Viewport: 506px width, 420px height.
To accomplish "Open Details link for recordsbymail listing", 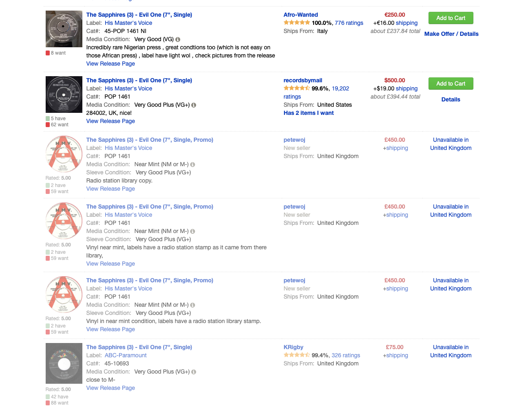I will pyautogui.click(x=451, y=99).
